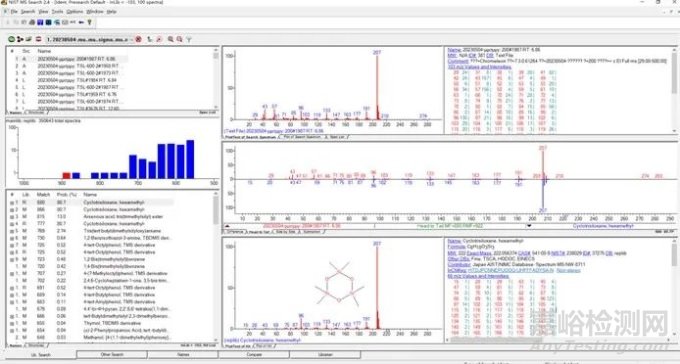The width and height of the screenshot is (680, 364).
Task: Open the Options menu
Action: pos(75,12)
